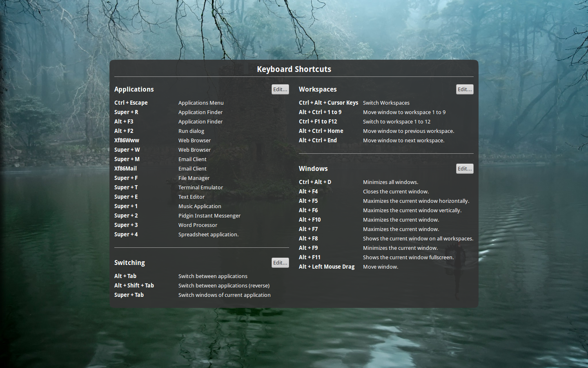
Task: Click Edit button next to Applications heading
Action: tap(280, 89)
